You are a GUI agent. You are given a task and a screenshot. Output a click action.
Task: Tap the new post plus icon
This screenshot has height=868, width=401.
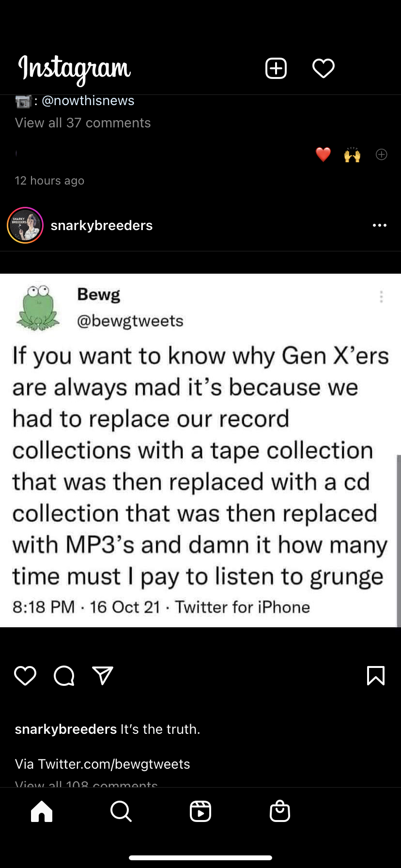(x=276, y=68)
